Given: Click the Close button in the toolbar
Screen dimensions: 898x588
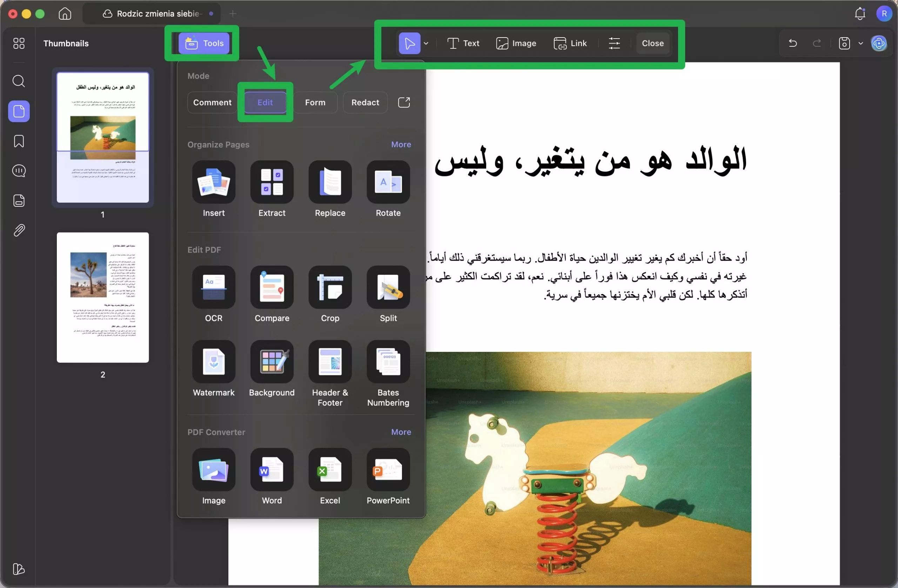Looking at the screenshot, I should (x=652, y=43).
